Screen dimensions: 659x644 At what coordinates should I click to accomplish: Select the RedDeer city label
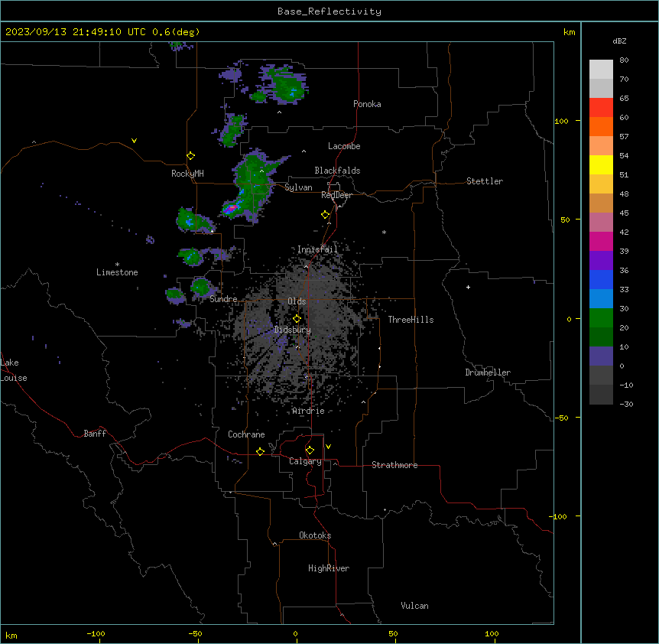coord(336,195)
